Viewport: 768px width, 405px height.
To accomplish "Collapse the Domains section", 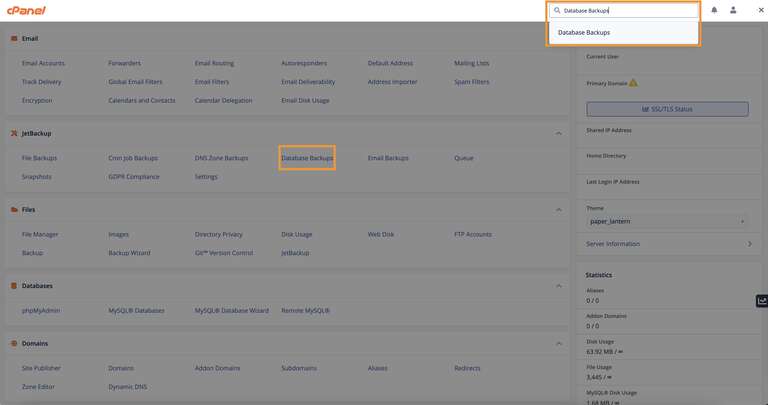I will coord(559,343).
